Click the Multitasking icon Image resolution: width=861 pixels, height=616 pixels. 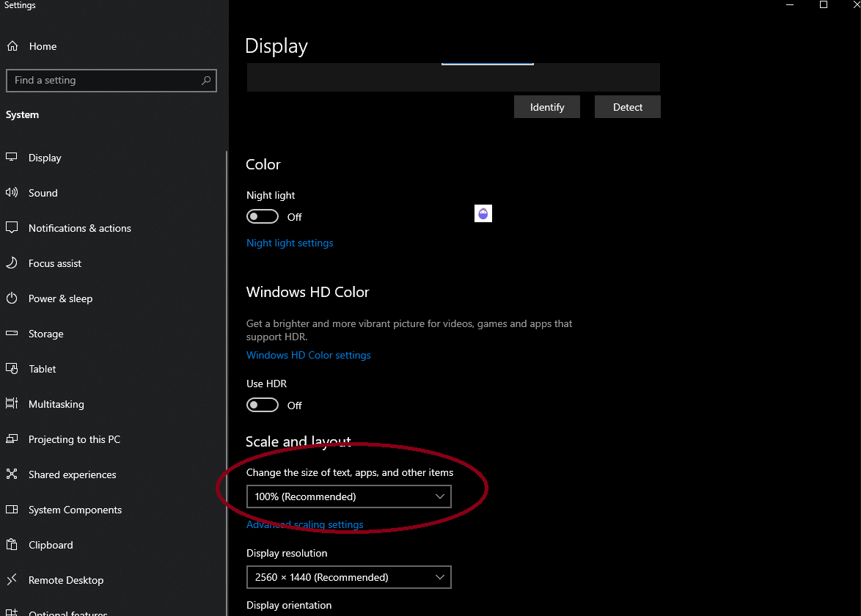click(x=12, y=404)
